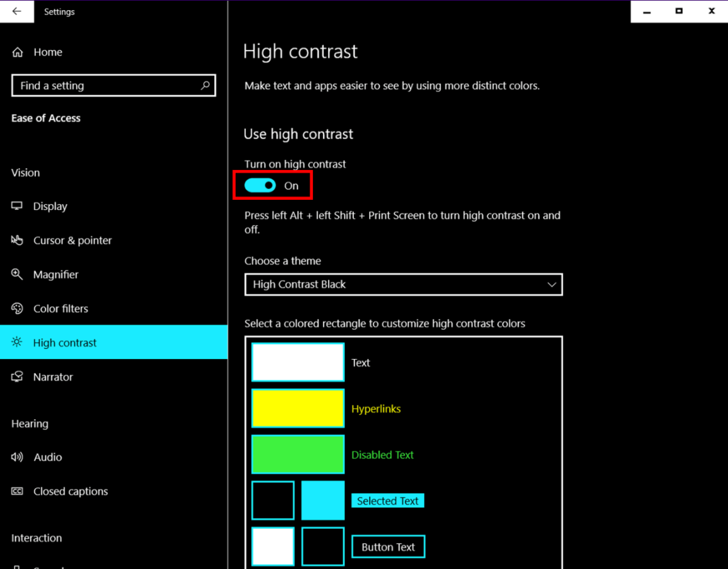Click the theme dropdown chevron arrow

pyautogui.click(x=551, y=284)
